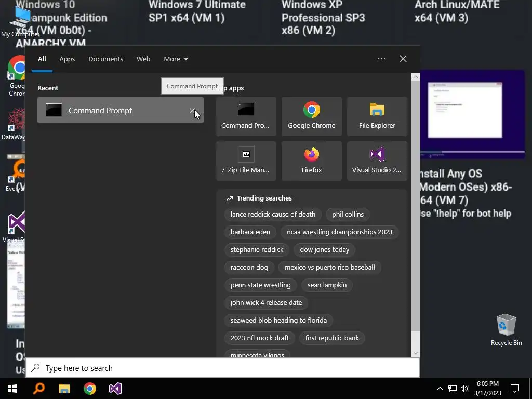Image resolution: width=532 pixels, height=399 pixels.
Task: Open the network status tray icon
Action: click(x=453, y=389)
